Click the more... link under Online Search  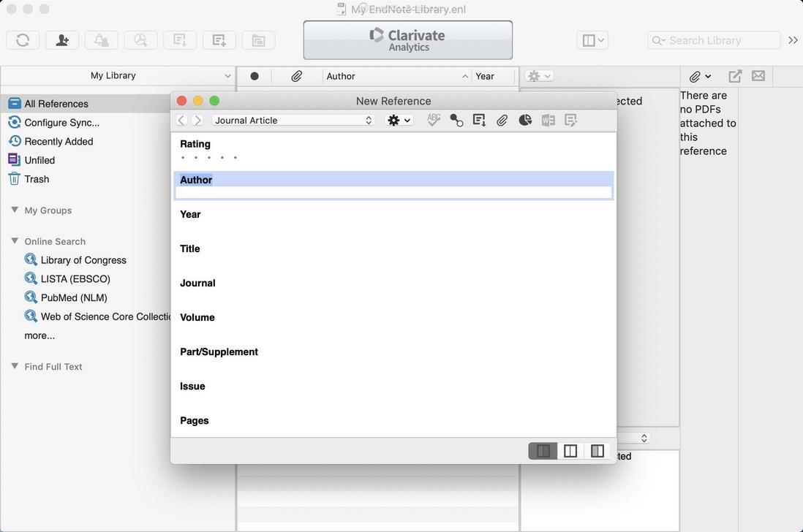tap(39, 335)
